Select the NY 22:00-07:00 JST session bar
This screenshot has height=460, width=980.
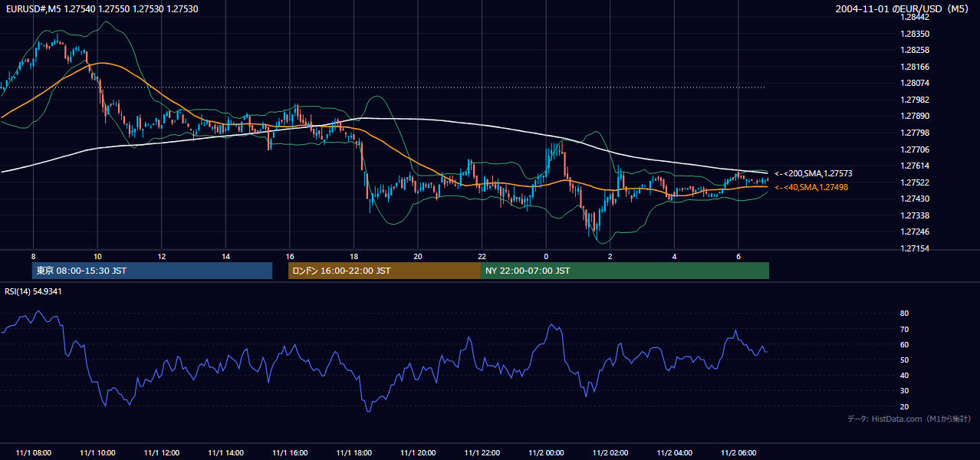point(624,271)
